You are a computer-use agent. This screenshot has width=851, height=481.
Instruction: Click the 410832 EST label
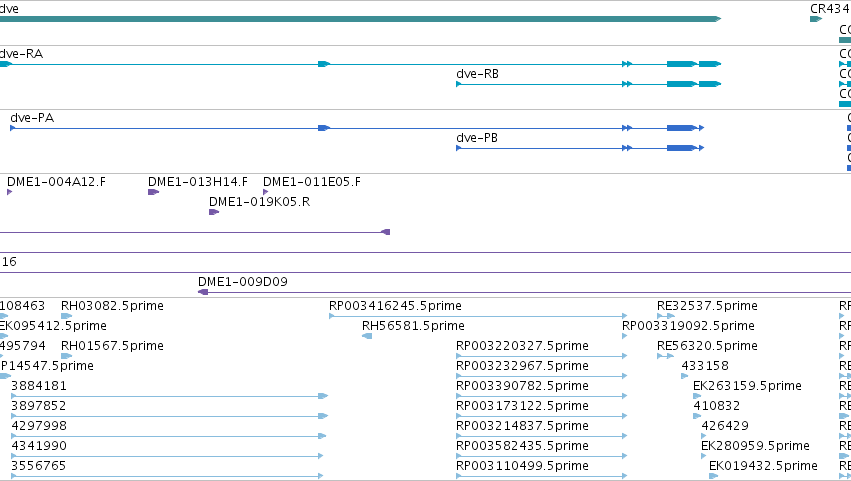click(x=716, y=406)
